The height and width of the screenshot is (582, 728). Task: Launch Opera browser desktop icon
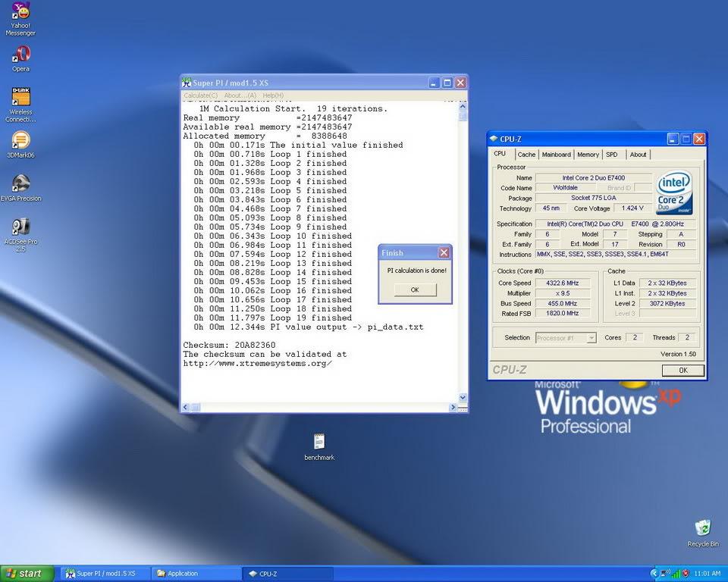20,59
